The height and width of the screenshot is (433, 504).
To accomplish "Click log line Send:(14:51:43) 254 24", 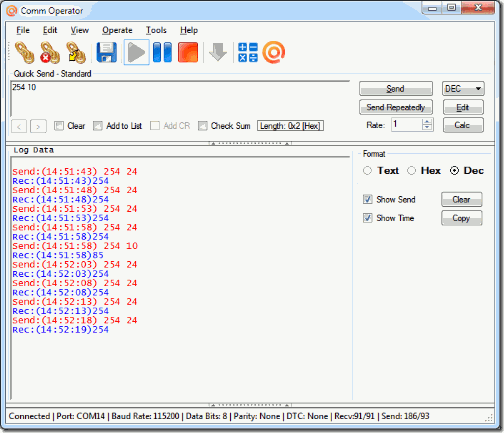I will pos(75,172).
